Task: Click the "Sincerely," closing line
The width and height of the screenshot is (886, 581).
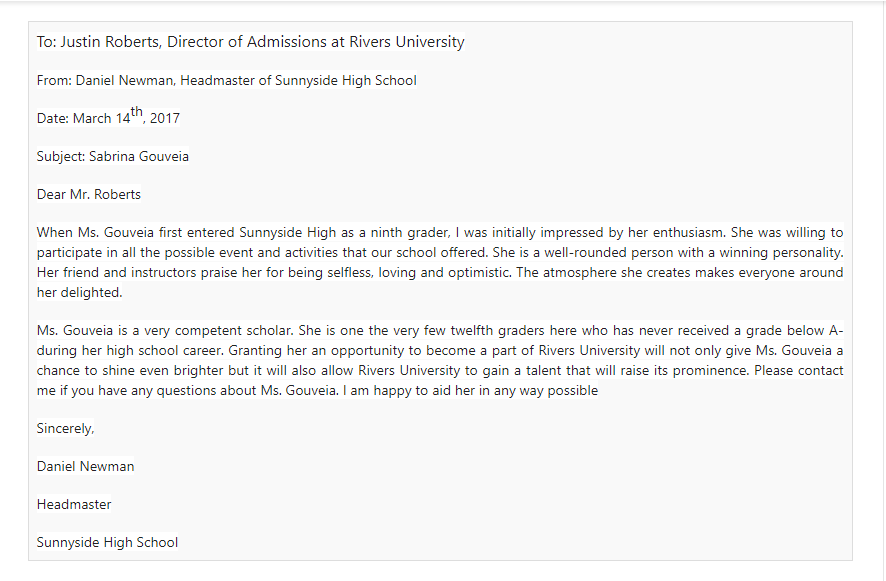Action: tap(65, 428)
